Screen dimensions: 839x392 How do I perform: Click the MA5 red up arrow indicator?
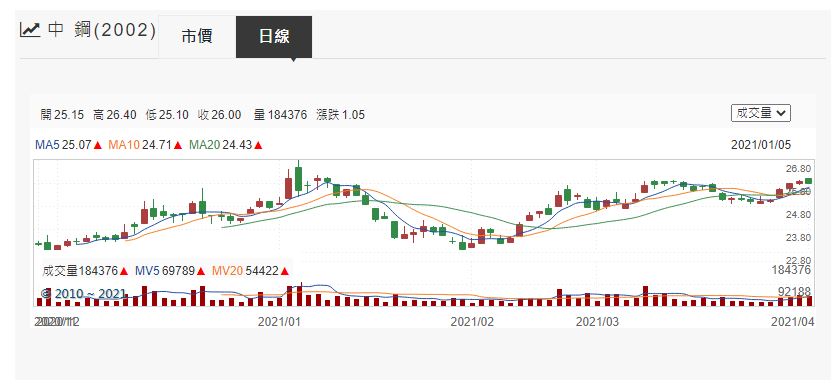(x=97, y=145)
